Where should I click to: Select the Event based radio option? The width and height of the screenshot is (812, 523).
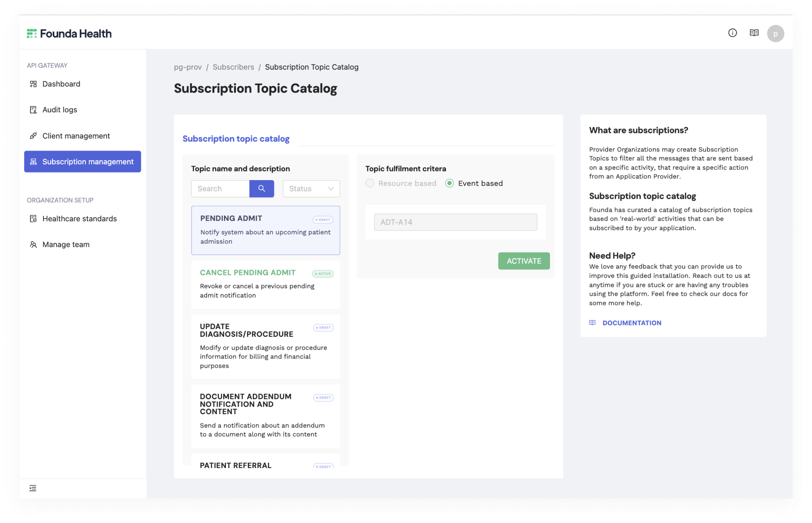pos(450,183)
